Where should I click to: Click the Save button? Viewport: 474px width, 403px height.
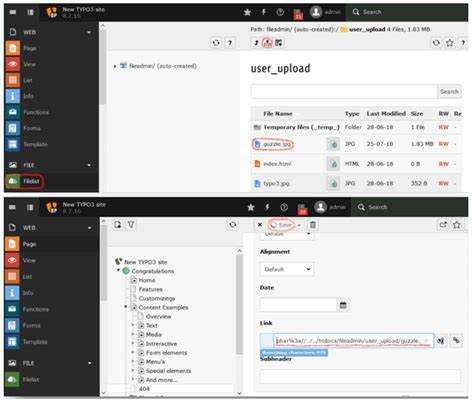click(x=282, y=225)
